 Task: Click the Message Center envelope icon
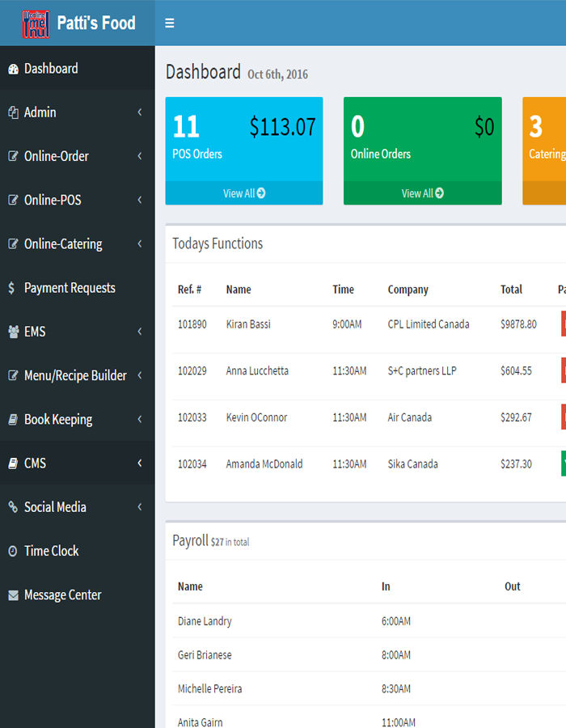[x=13, y=595]
